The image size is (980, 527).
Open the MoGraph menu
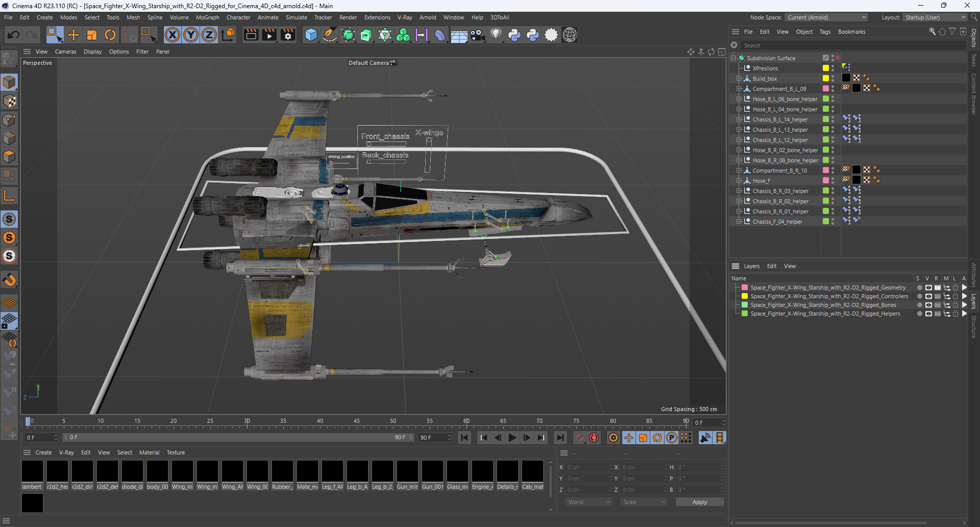(208, 17)
